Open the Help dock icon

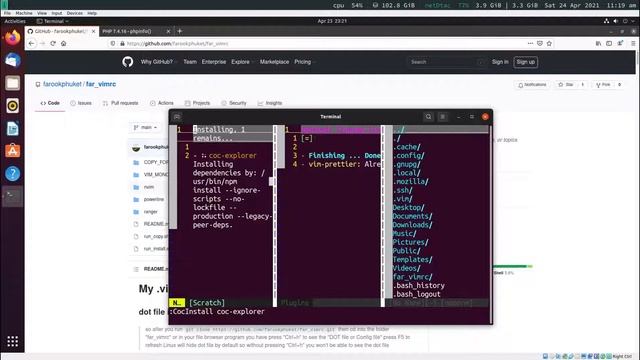click(12, 173)
